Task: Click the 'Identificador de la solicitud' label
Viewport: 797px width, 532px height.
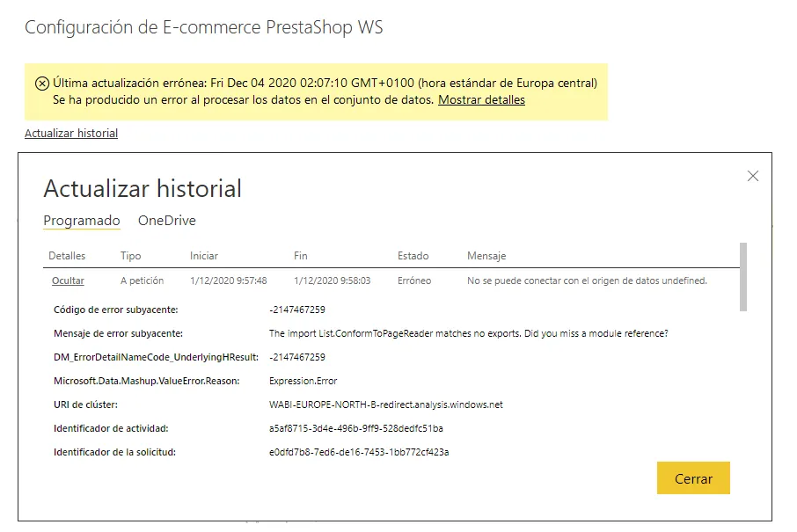Action: [115, 452]
